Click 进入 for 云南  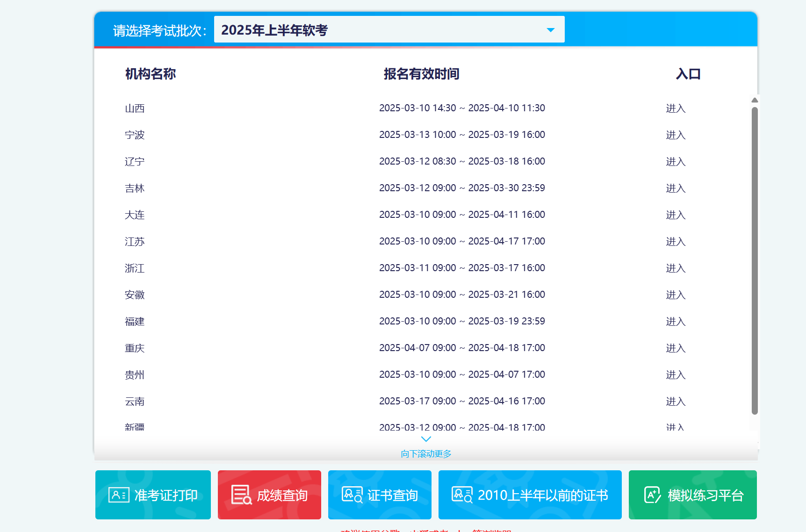[676, 402]
